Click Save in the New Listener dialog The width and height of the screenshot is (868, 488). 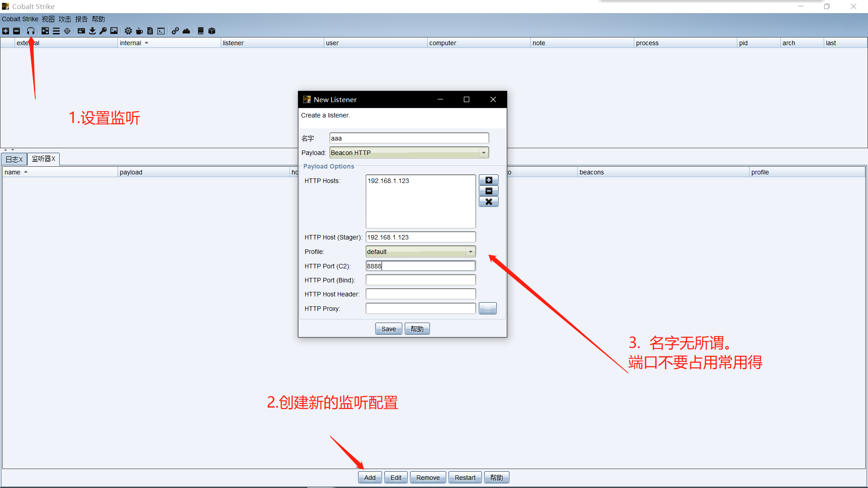coord(388,329)
